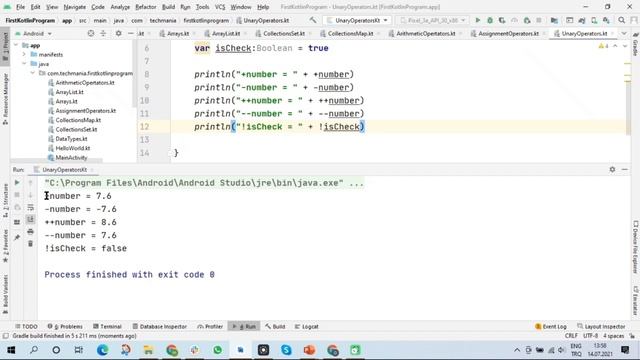
Task: Open the Event Log
Action: [551, 327]
